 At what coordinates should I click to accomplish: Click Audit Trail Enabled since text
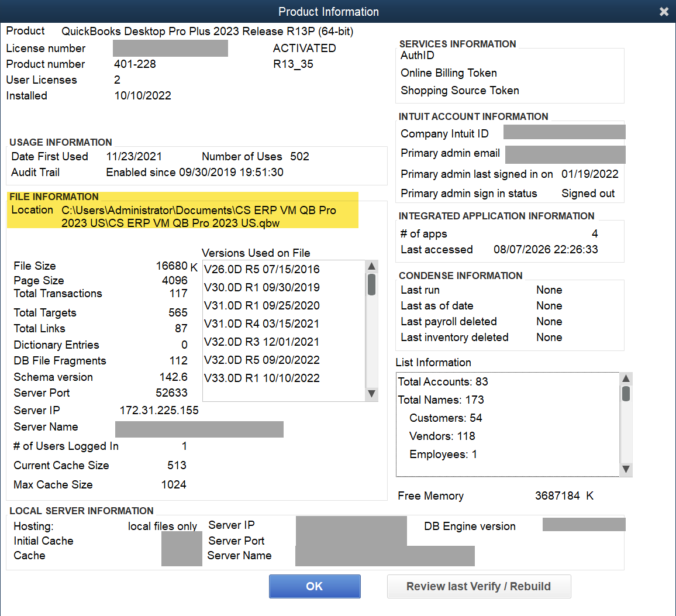coord(195,172)
